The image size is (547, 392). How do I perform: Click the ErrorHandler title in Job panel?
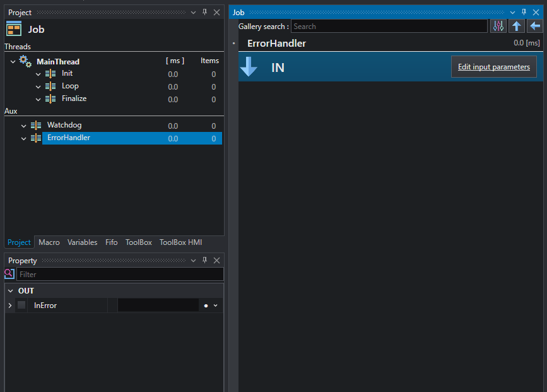276,44
